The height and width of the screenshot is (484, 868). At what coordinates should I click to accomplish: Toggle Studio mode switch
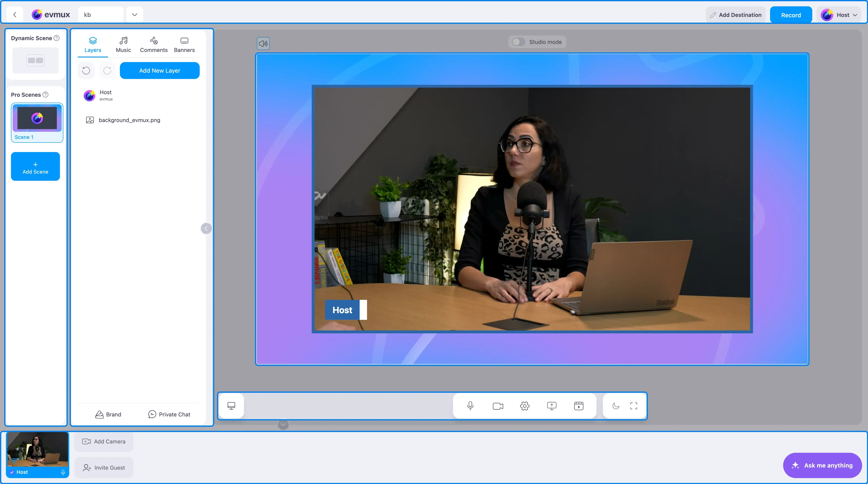(x=518, y=42)
